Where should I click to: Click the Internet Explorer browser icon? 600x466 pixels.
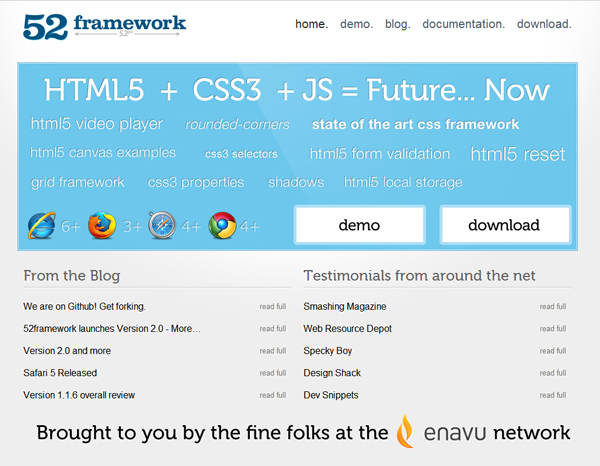click(42, 225)
